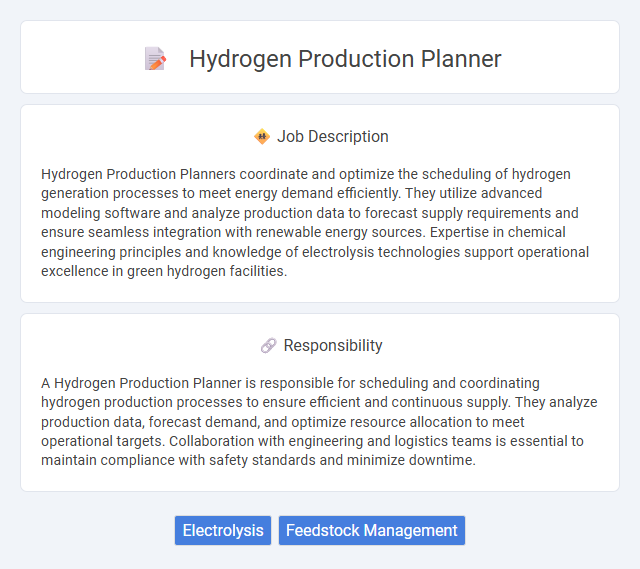The width and height of the screenshot is (640, 569).
Task: Click the orange diamond Job Description icon
Action: pyautogui.click(x=262, y=136)
